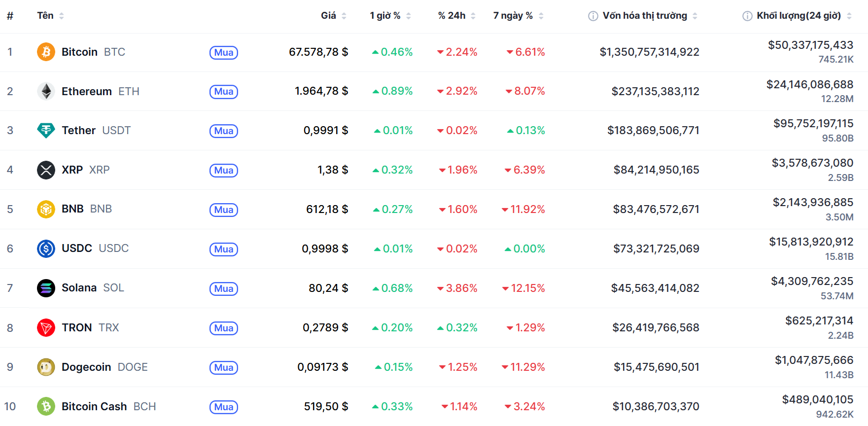Sort table by Giá column
Viewport: 868px width, 426px height.
(334, 16)
